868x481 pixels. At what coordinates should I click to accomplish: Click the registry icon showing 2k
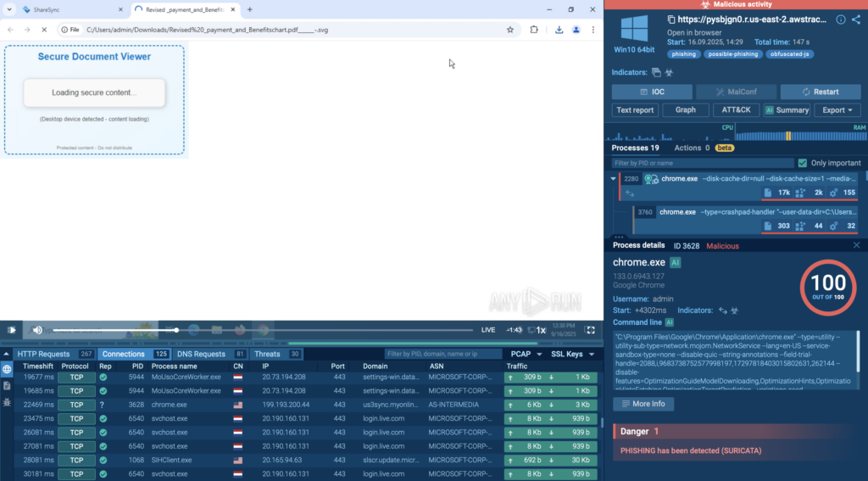800,193
